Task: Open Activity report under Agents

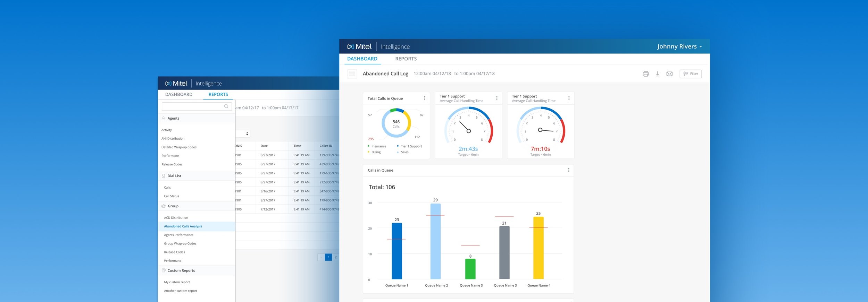Action: pyautogui.click(x=167, y=130)
